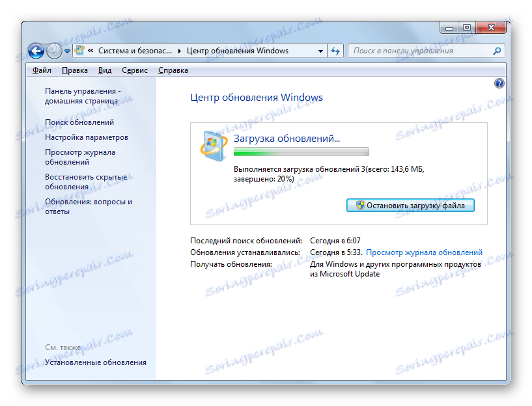
Task: Click the Microsoft Update description text
Action: 395,269
